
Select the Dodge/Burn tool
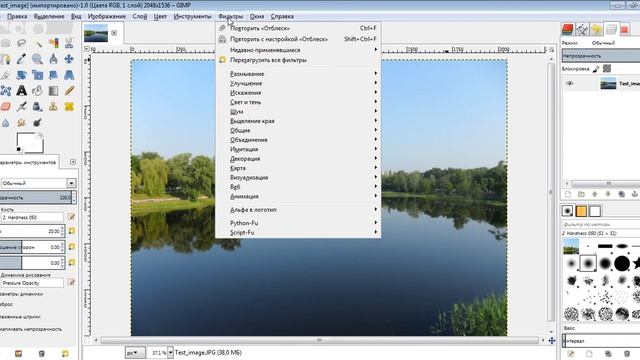tap(38, 122)
